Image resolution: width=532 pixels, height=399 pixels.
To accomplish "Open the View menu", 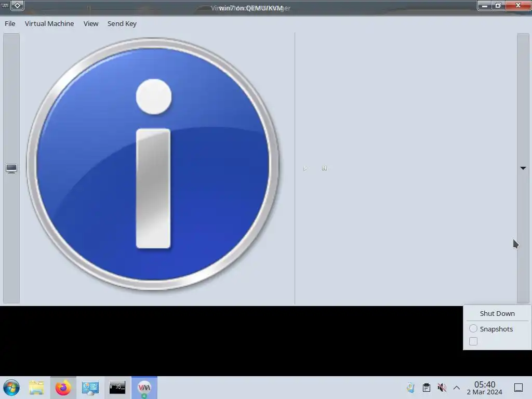I will 90,23.
